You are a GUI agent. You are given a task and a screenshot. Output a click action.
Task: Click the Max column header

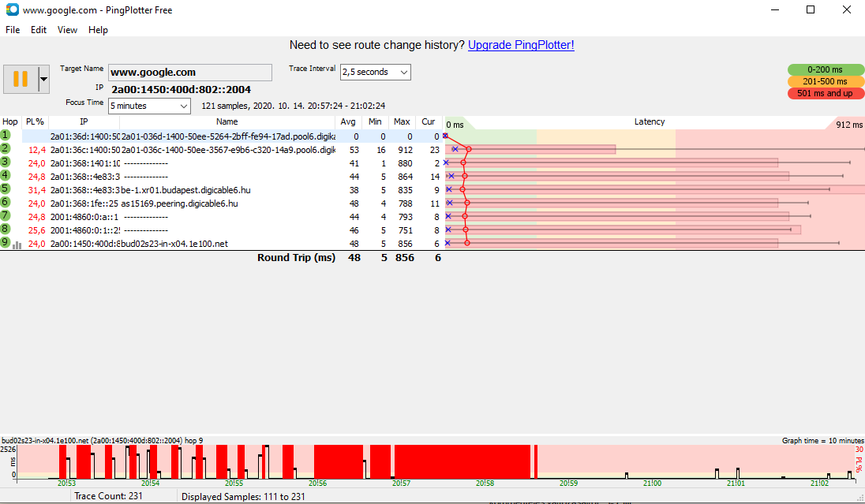(403, 122)
